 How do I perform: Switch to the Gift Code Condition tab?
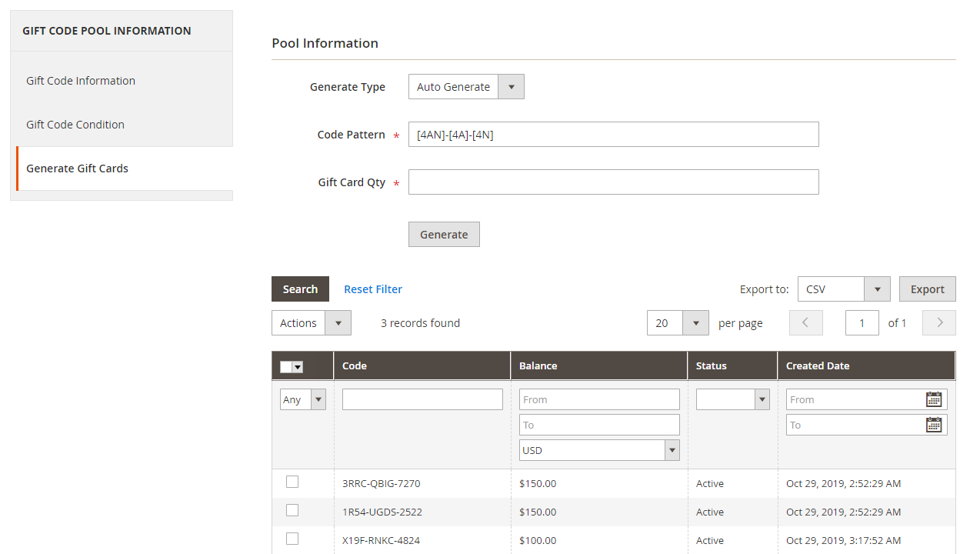(x=75, y=125)
